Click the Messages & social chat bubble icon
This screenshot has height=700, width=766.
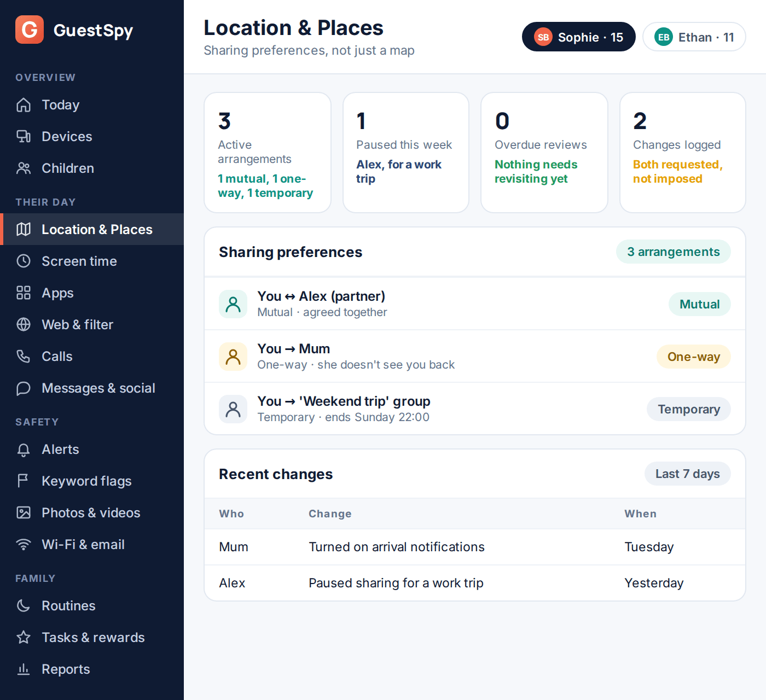click(24, 388)
